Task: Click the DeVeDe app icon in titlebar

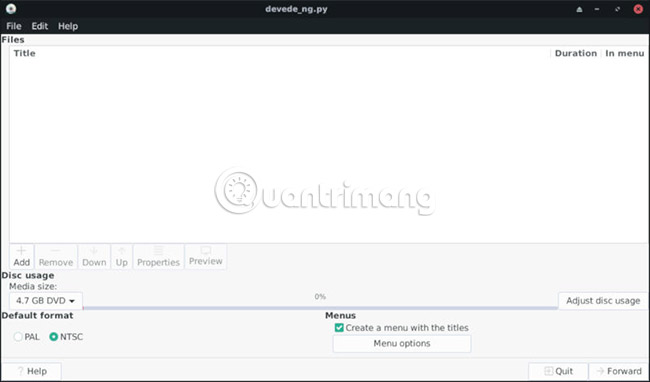Action: (x=11, y=9)
